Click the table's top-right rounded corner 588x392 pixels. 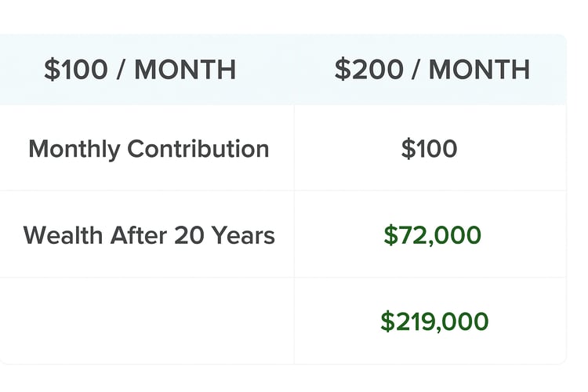pyautogui.click(x=561, y=38)
